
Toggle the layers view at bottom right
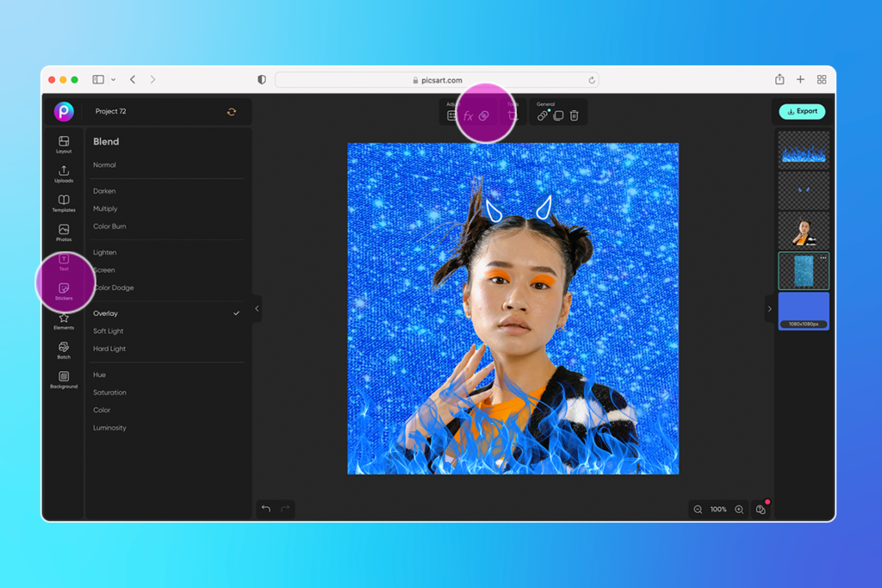click(761, 509)
